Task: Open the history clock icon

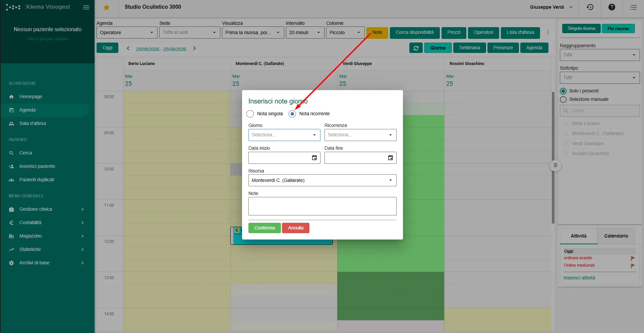Action: click(x=590, y=7)
